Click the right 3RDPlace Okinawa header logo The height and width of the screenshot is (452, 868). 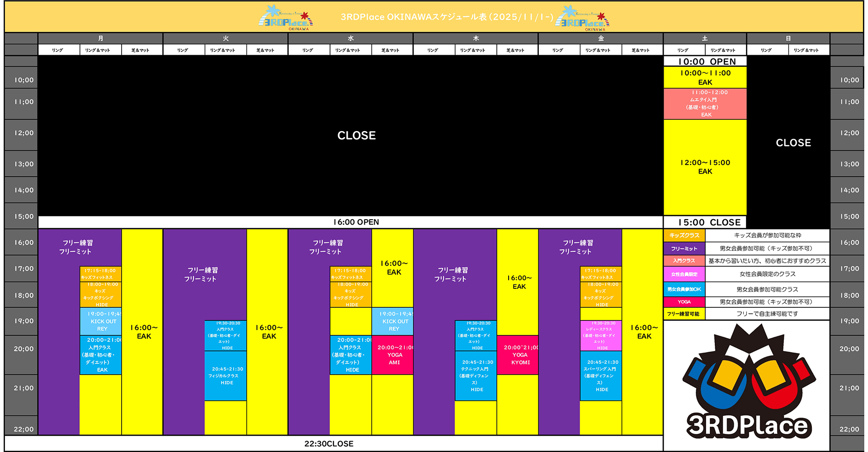582,18
